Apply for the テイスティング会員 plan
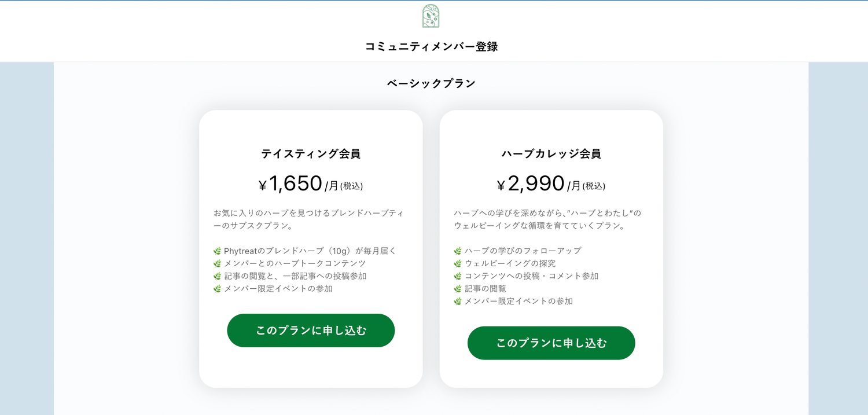This screenshot has width=868, height=415. click(311, 330)
